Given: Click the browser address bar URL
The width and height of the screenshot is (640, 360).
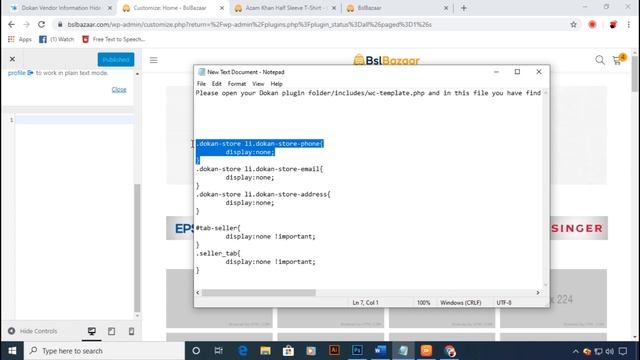Looking at the screenshot, I should [249, 24].
